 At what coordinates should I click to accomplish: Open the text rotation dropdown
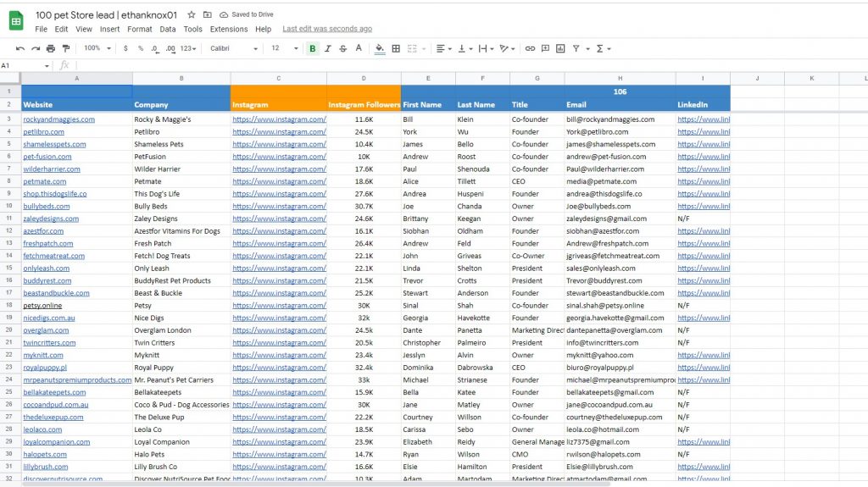507,49
